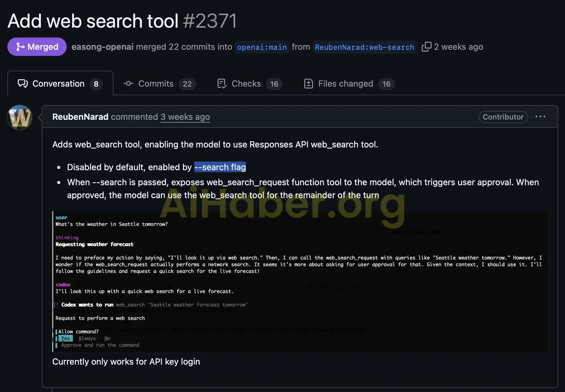
Task: Open ReubenNarad's profile link
Action: click(80, 117)
